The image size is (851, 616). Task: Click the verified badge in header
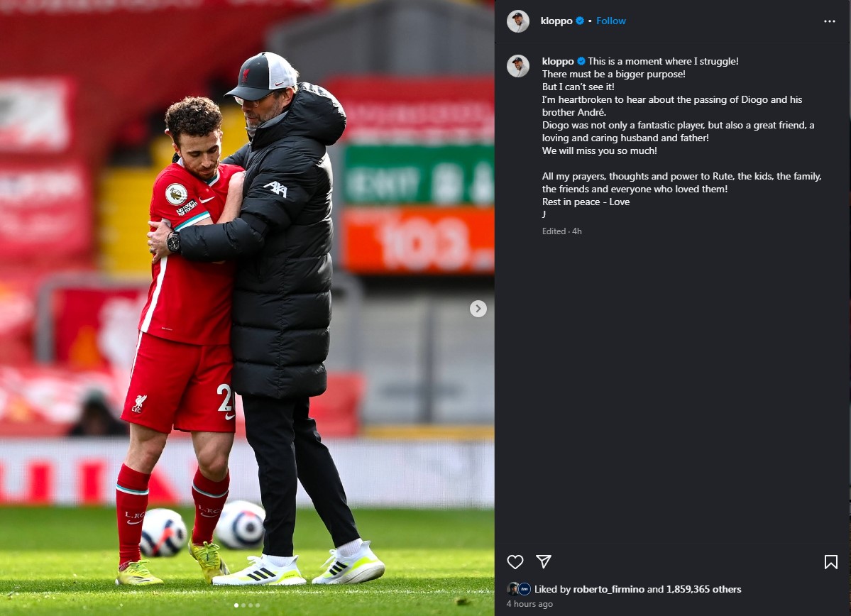580,21
